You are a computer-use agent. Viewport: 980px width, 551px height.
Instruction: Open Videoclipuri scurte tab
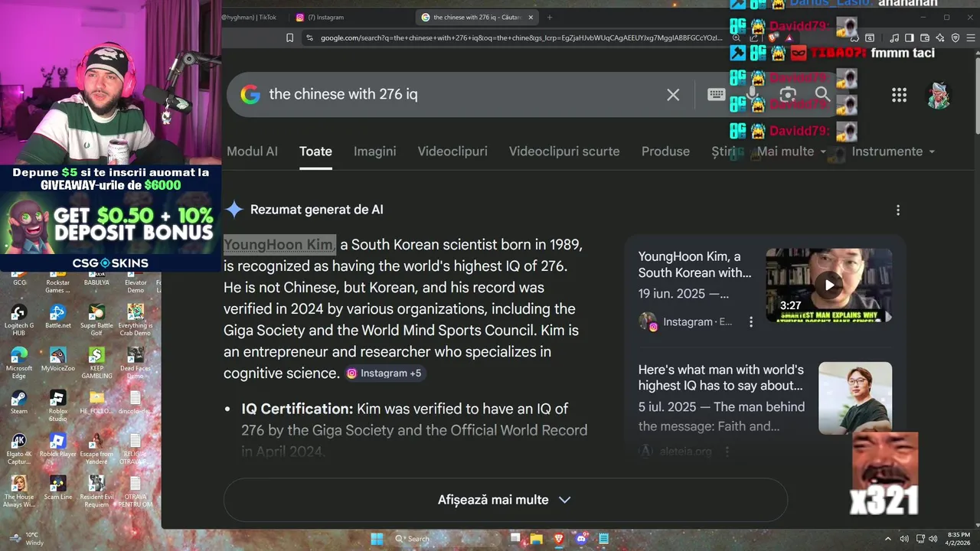[564, 152]
